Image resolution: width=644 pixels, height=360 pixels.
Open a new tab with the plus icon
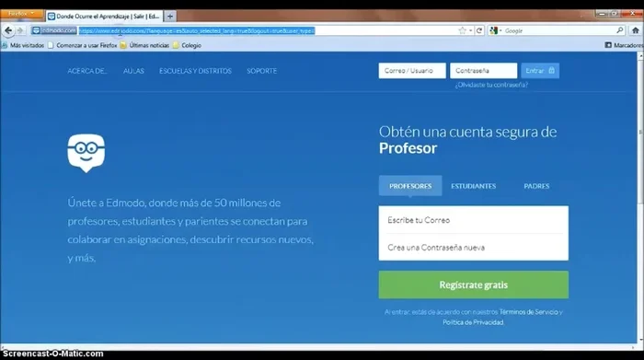pyautogui.click(x=170, y=17)
